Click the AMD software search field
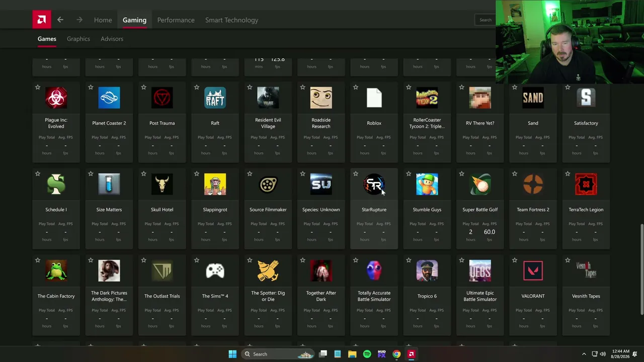The image size is (644, 362). tap(485, 20)
